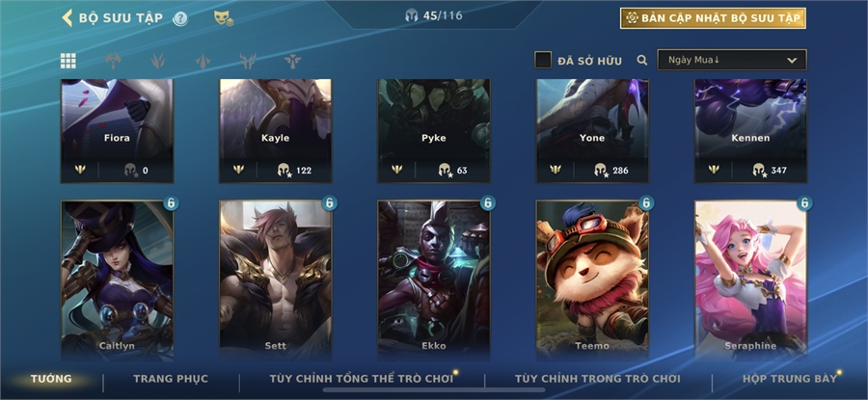Expand sort options with the chevron arrow
Screen dimensions: 868x400
pyautogui.click(x=792, y=61)
